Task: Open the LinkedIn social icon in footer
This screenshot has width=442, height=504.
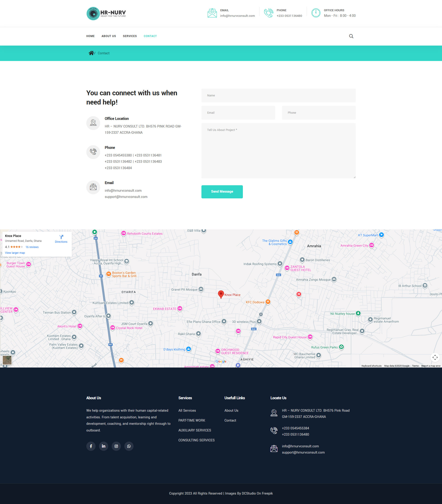Action: click(104, 446)
